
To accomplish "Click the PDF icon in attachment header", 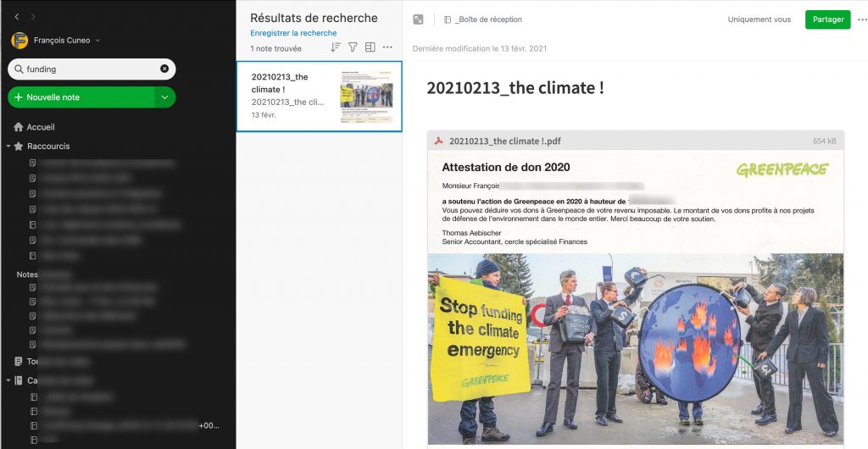I will click(438, 141).
